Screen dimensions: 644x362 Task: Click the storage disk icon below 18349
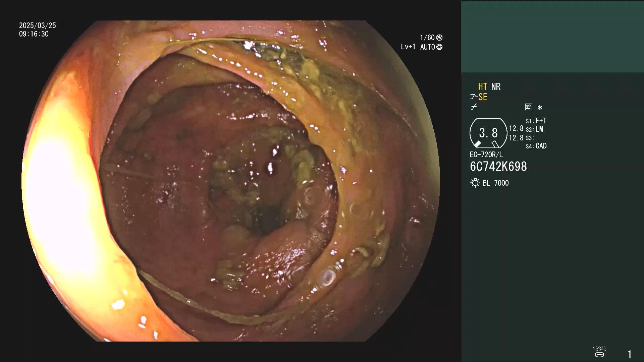click(x=599, y=355)
